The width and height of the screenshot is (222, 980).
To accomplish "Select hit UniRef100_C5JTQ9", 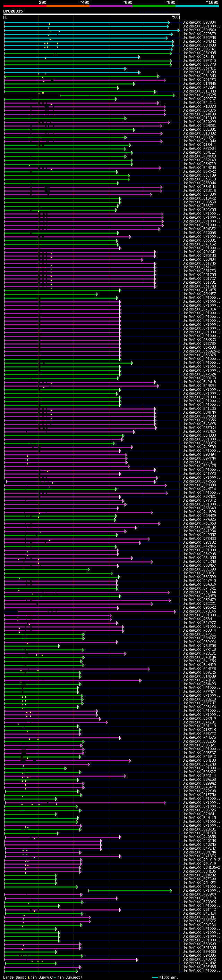I will [x=199, y=175].
